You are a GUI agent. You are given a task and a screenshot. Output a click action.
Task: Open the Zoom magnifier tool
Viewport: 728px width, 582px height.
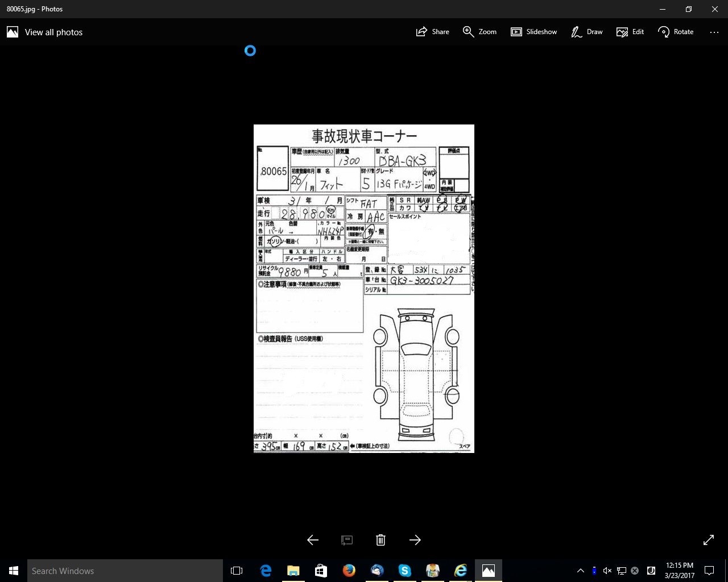479,32
